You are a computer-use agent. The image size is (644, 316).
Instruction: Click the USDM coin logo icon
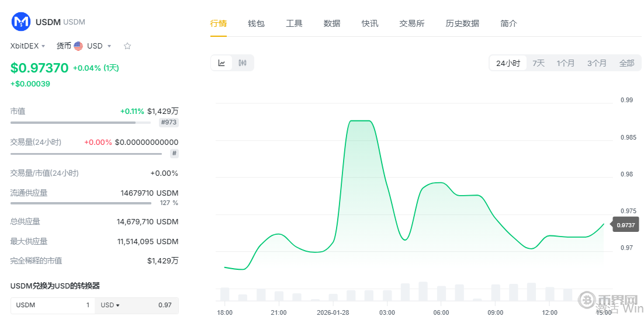click(x=21, y=22)
